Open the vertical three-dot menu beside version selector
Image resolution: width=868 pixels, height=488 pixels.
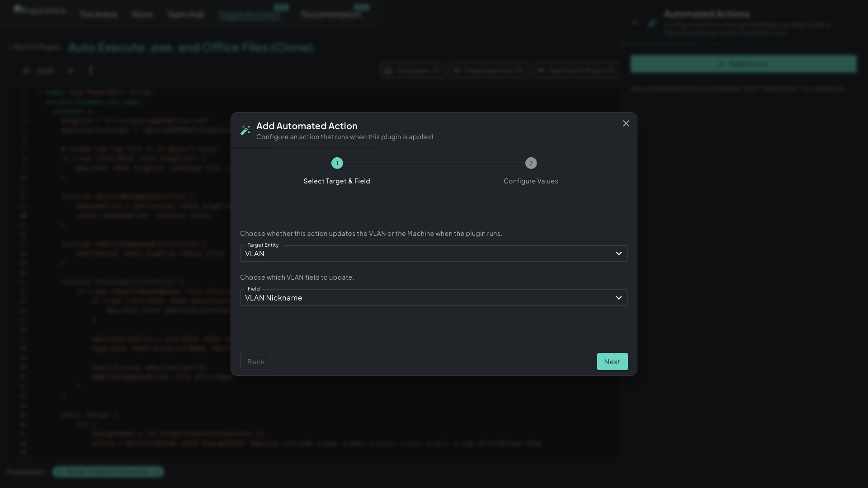click(x=91, y=70)
